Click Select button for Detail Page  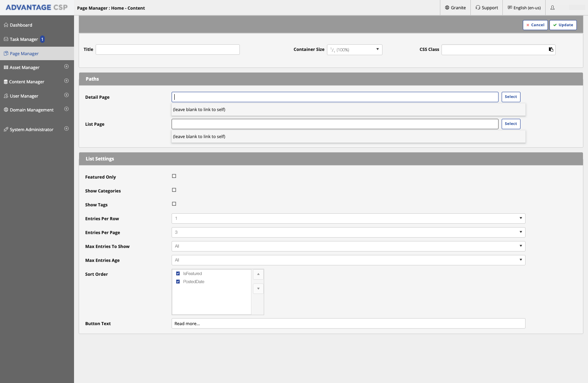(511, 97)
